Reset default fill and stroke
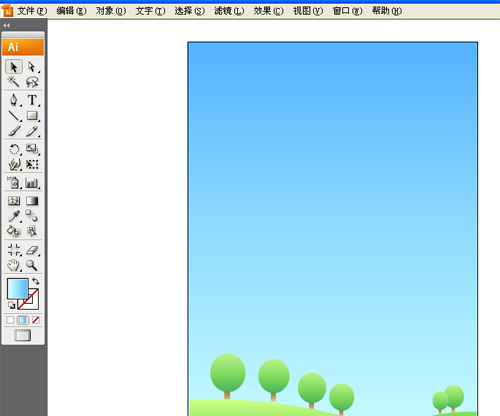The width and height of the screenshot is (500, 416). pyautogui.click(x=11, y=305)
